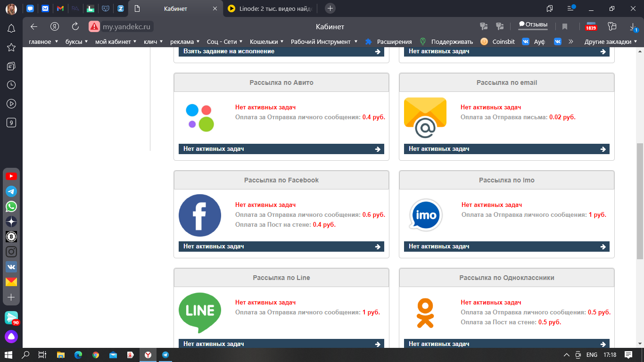Click the Yandex home button
644x362 pixels.
click(55, 26)
